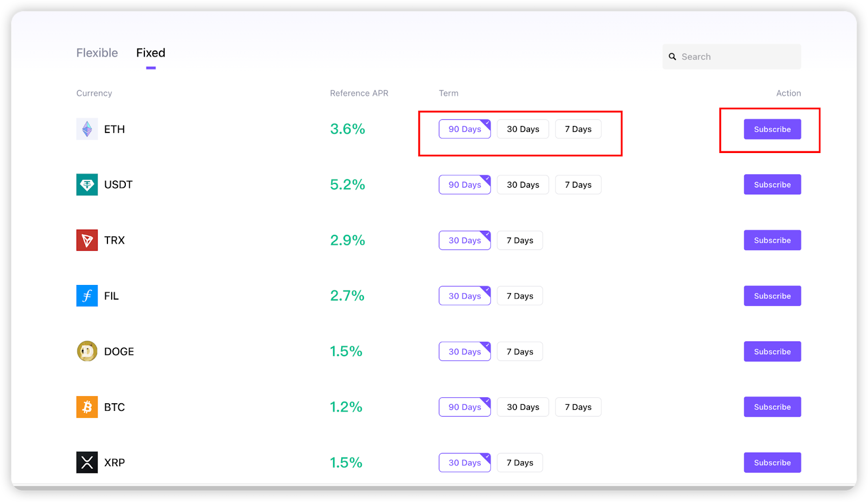Click the USDT Tether coin icon

coord(87,185)
